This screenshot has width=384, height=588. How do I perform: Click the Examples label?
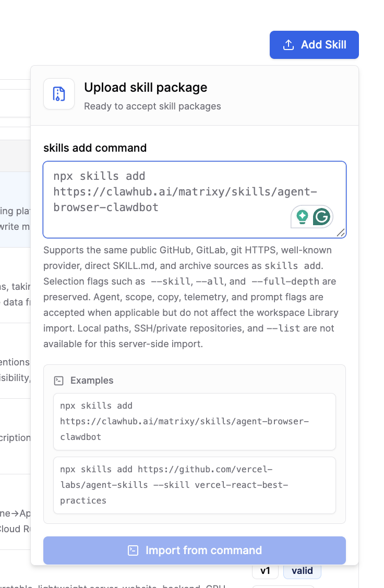click(92, 381)
